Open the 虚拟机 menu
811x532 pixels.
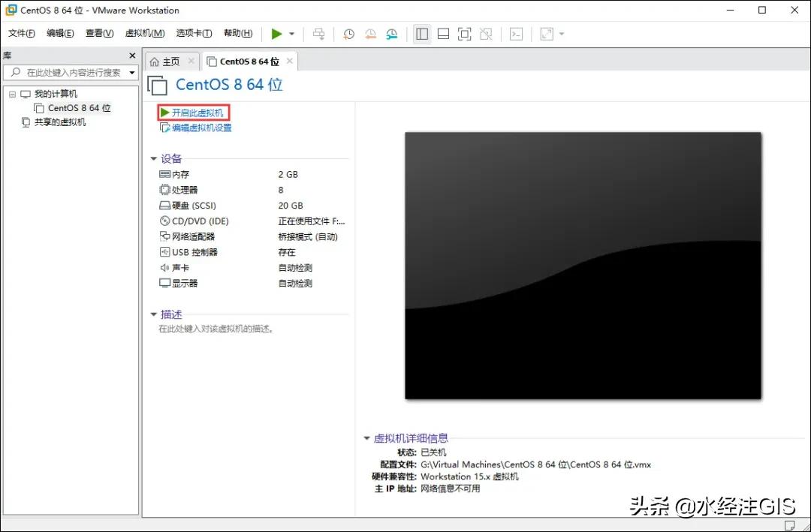144,33
